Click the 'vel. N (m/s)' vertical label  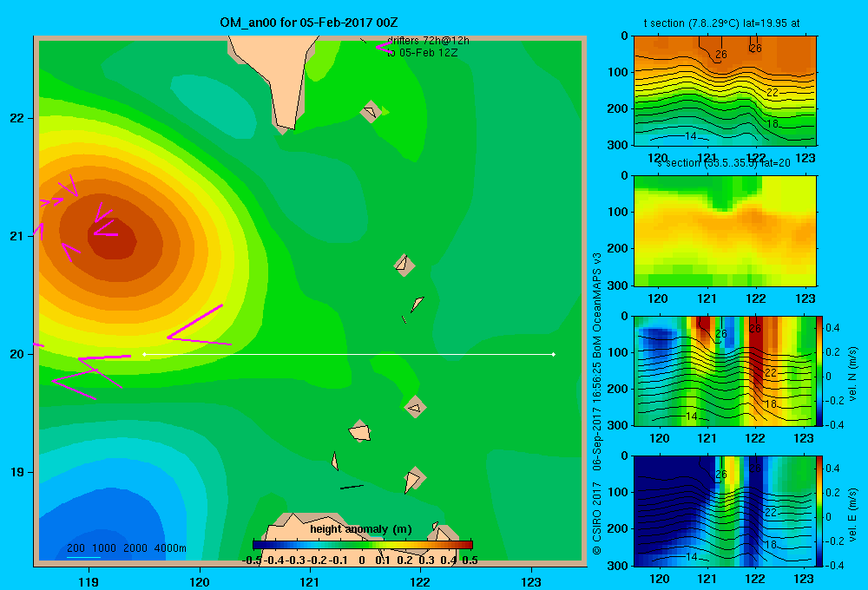click(853, 374)
